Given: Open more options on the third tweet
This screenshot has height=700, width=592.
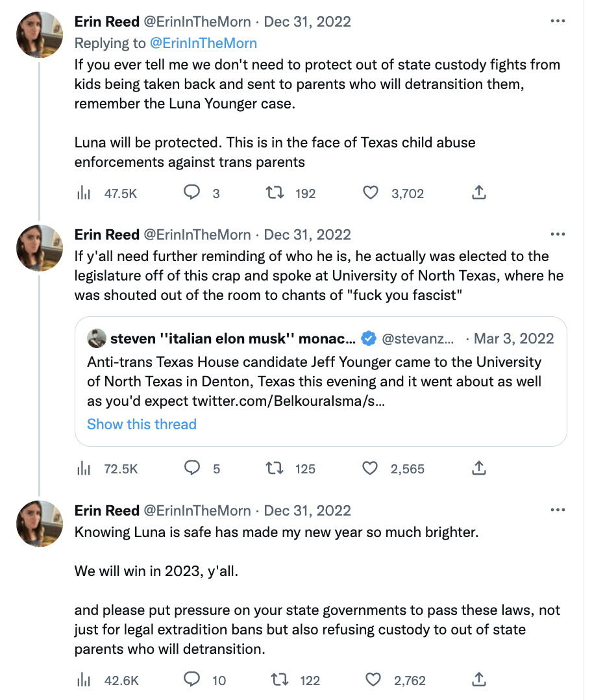Looking at the screenshot, I should 558,510.
